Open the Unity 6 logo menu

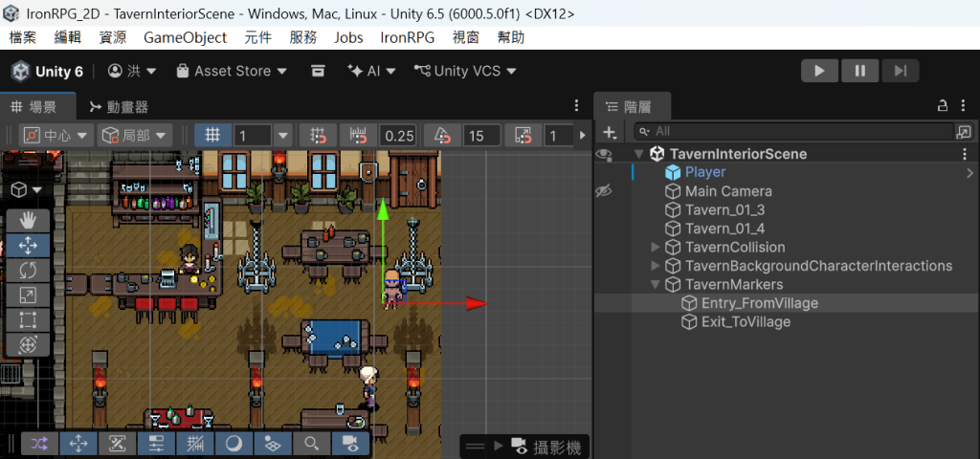pyautogui.click(x=47, y=71)
